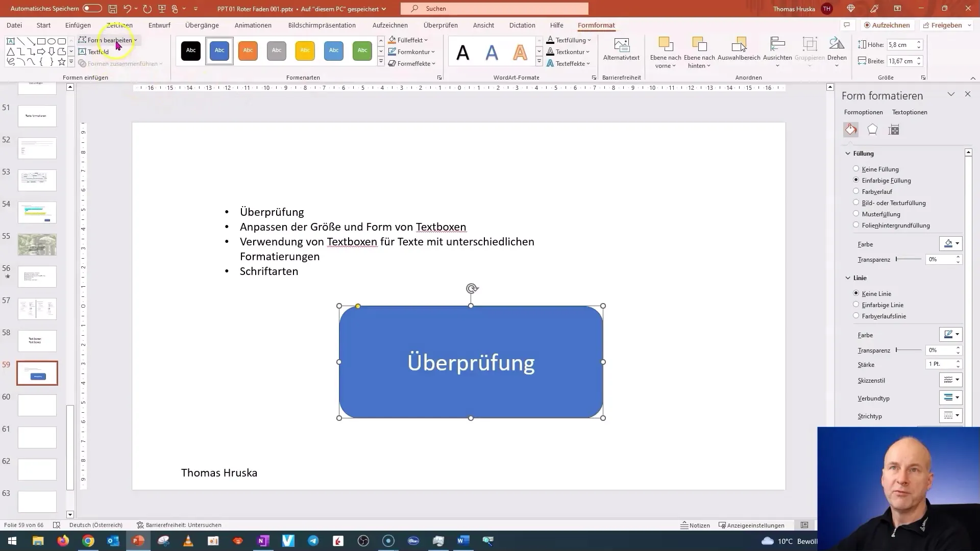This screenshot has width=980, height=551.
Task: Click Barrierefreiheit: Untersuchen in status bar
Action: tap(179, 525)
